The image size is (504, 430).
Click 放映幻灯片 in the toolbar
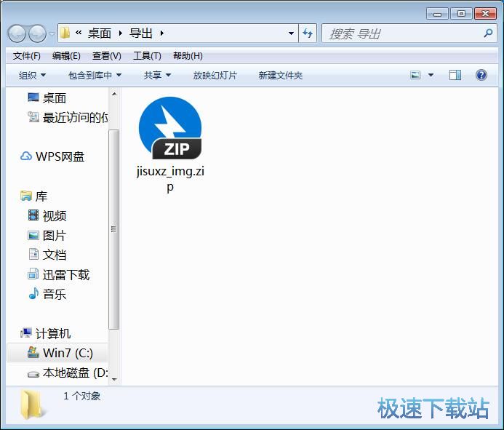point(215,75)
